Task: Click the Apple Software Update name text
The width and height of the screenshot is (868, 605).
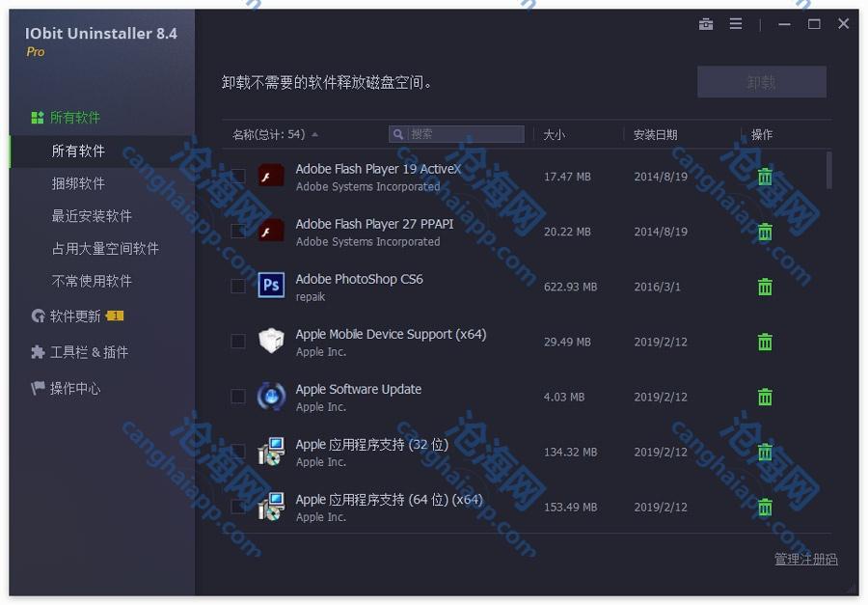Action: tap(358, 390)
